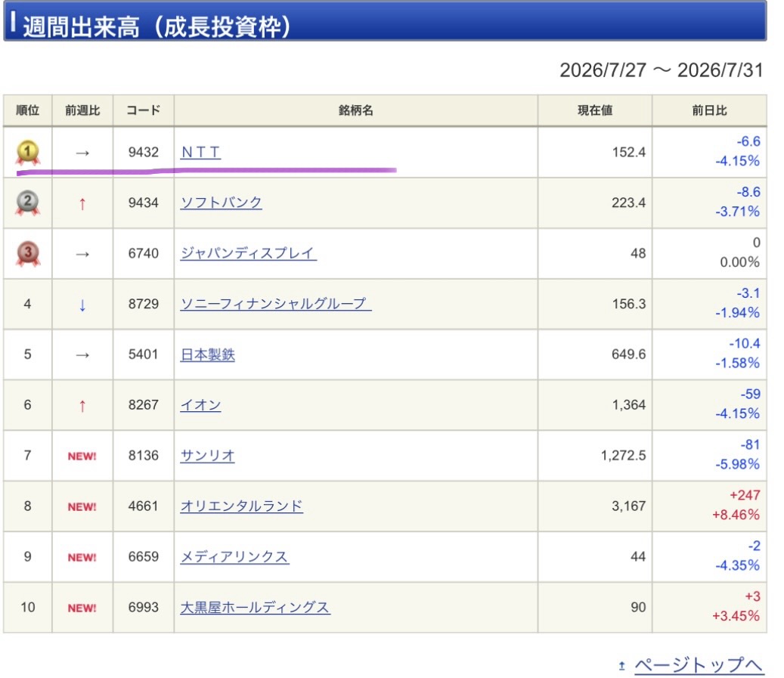Viewport: 784px width, 678px height.
Task: Click the 銘柄名 column header
Action: click(x=356, y=110)
